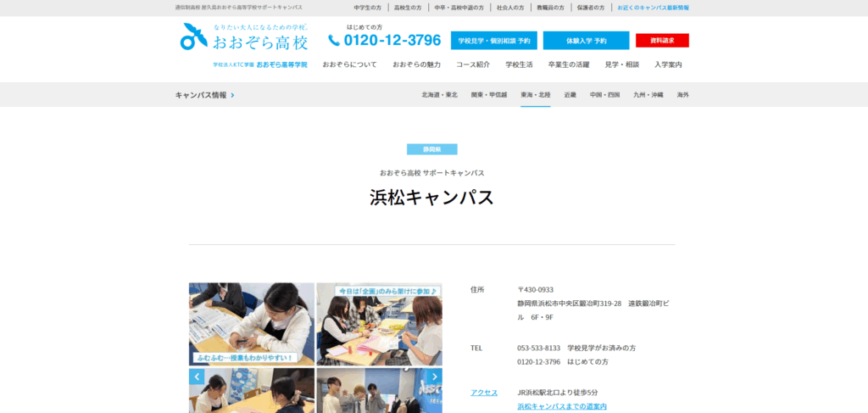Click the 体験入学 予約 button
The width and height of the screenshot is (868, 413).
point(586,41)
